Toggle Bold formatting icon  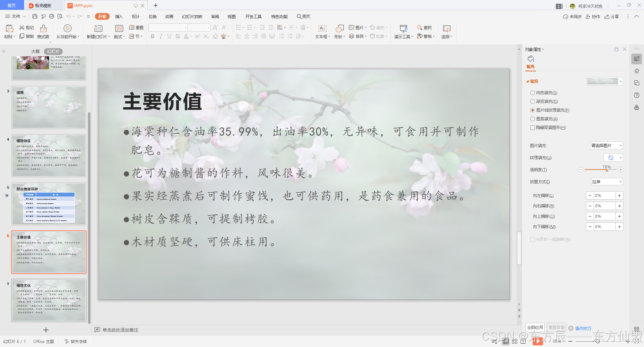(153, 36)
